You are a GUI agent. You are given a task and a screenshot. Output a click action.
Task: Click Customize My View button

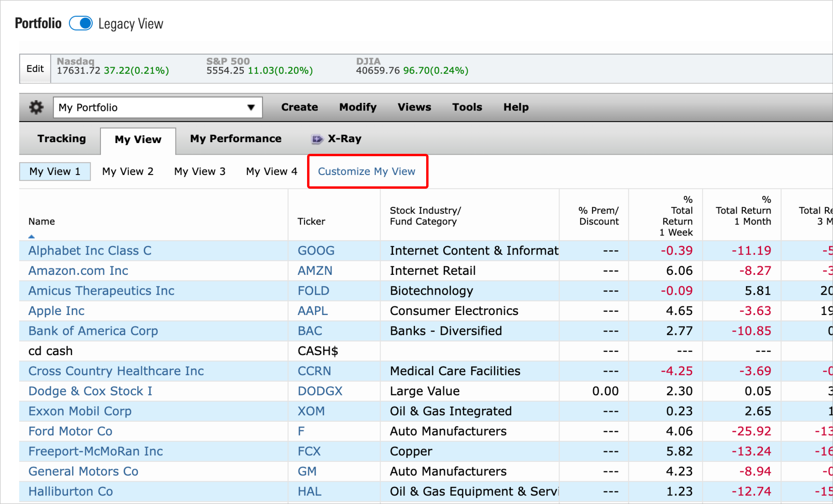point(367,172)
